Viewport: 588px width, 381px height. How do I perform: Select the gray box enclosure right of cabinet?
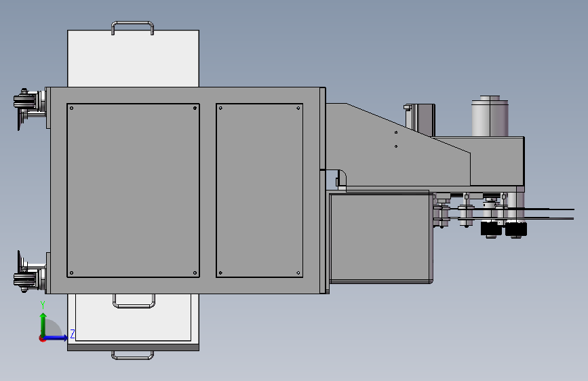(381, 237)
